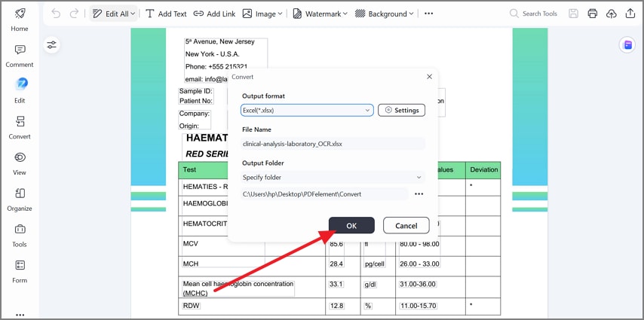
Task: Open the Output format Excel dropdown
Action: point(307,110)
